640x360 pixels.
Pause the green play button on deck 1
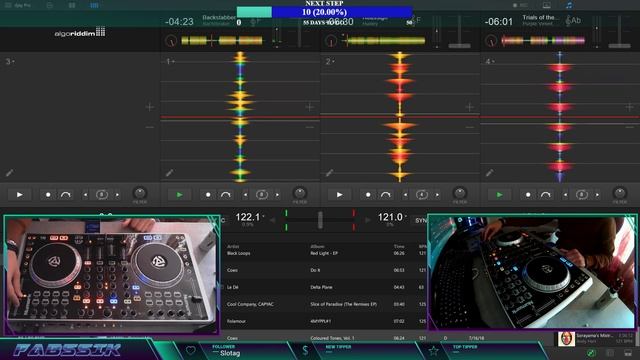coord(180,195)
